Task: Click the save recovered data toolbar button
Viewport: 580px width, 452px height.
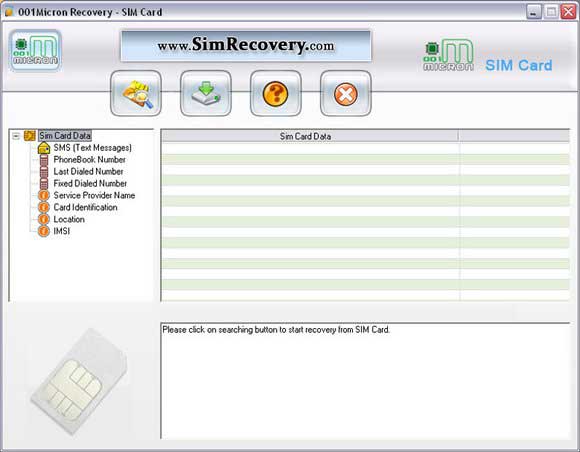Action: click(x=206, y=93)
